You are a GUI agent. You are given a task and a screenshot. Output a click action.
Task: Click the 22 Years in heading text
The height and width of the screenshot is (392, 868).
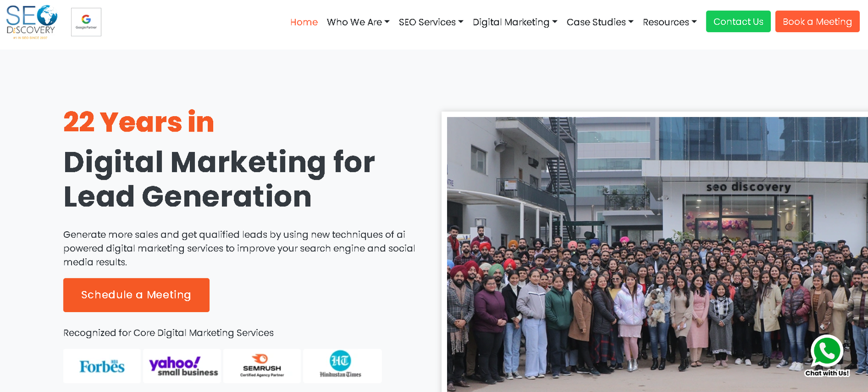click(x=139, y=122)
